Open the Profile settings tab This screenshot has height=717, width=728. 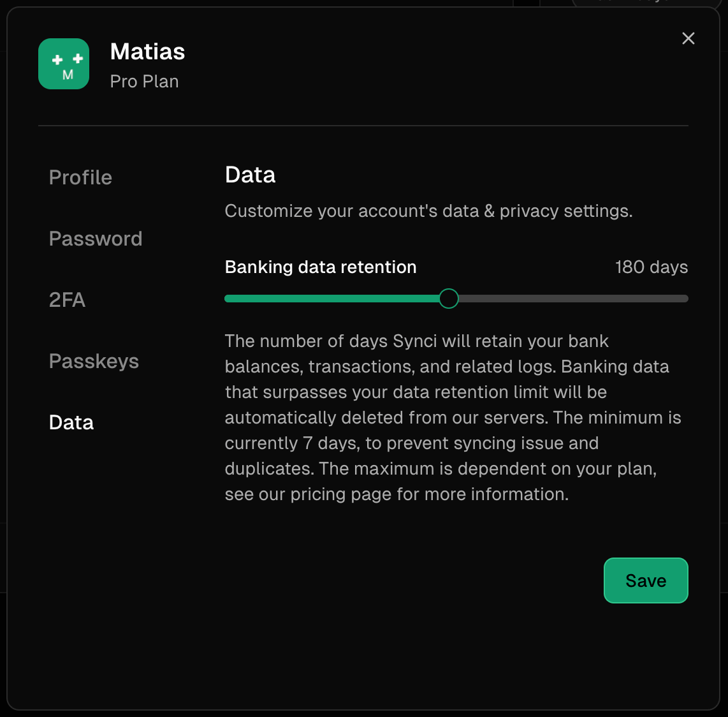(80, 177)
